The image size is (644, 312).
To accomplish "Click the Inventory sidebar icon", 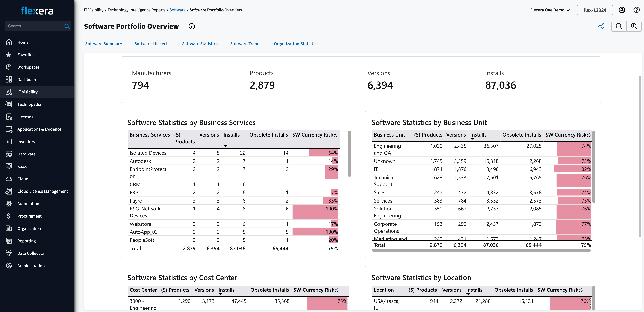I will coord(9,141).
